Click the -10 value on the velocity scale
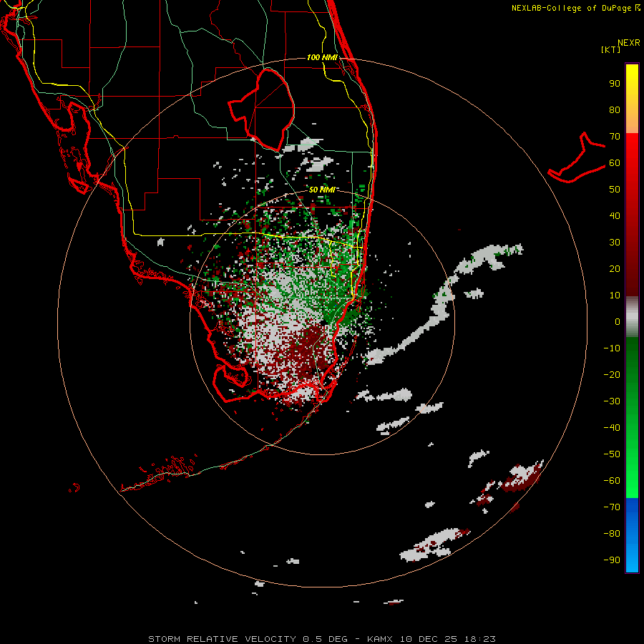 click(612, 348)
